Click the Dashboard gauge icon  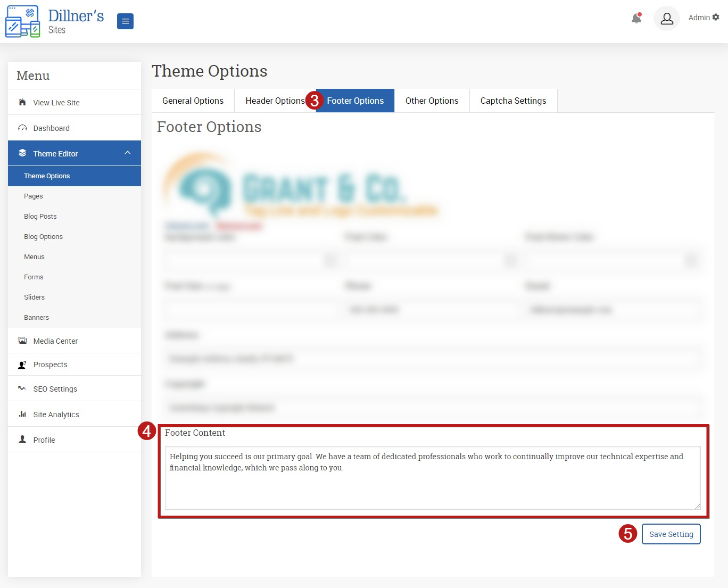tap(22, 128)
